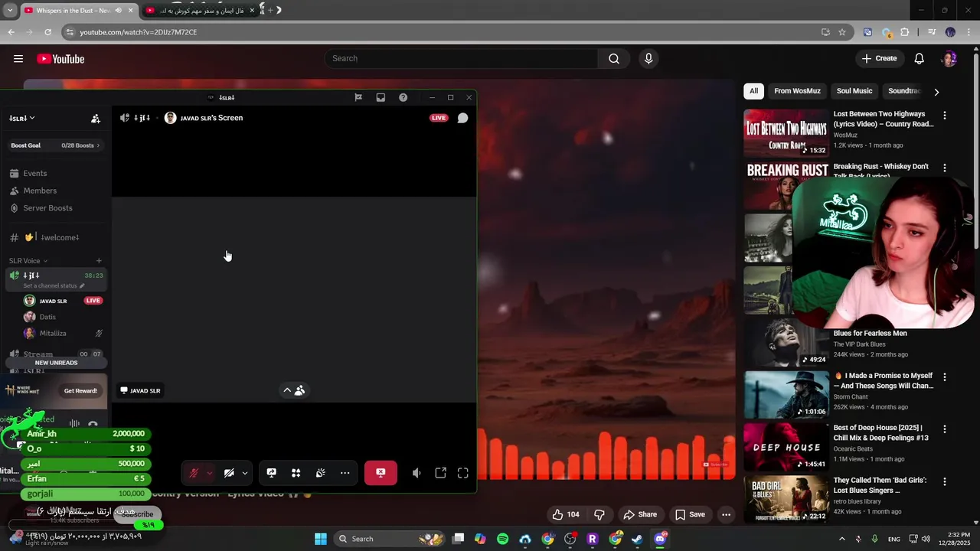980x551 pixels.
Task: Open Spotify from the taskbar
Action: click(x=503, y=539)
